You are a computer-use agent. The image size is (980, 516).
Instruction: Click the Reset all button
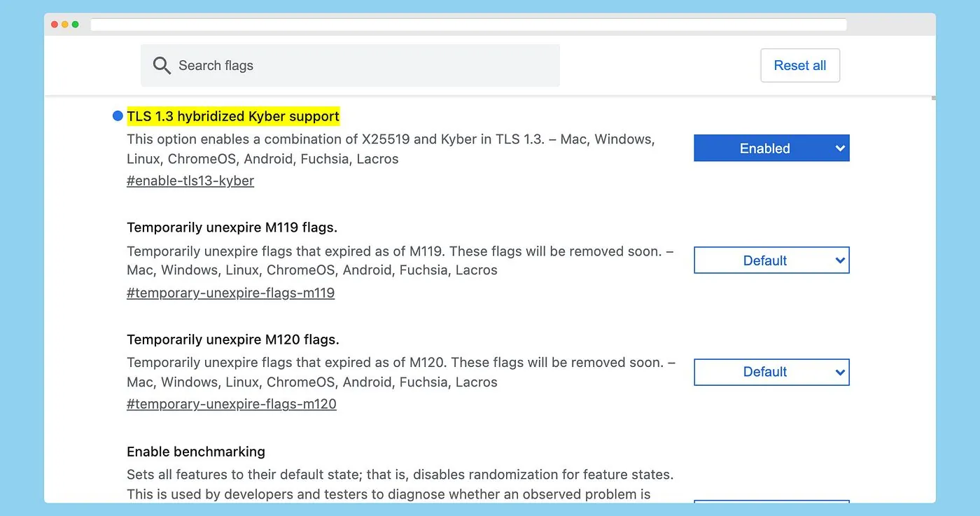click(x=800, y=65)
